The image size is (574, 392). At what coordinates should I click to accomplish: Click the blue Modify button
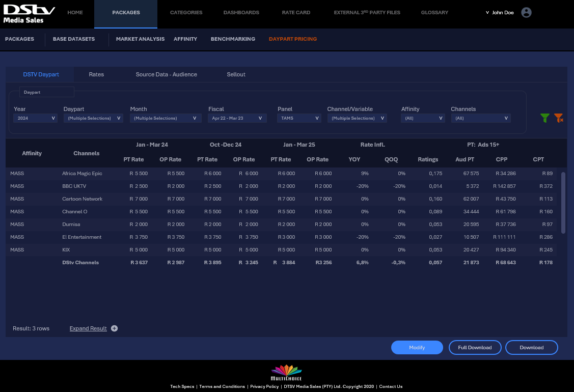coord(417,347)
